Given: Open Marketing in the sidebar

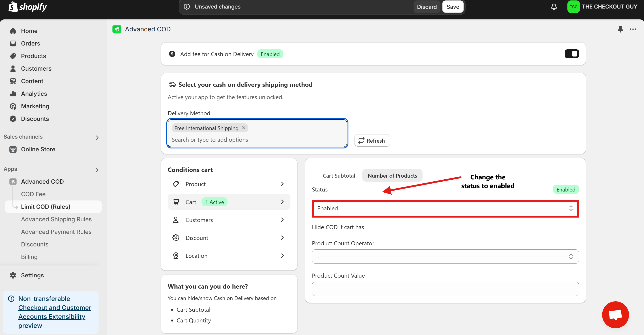Looking at the screenshot, I should tap(35, 106).
